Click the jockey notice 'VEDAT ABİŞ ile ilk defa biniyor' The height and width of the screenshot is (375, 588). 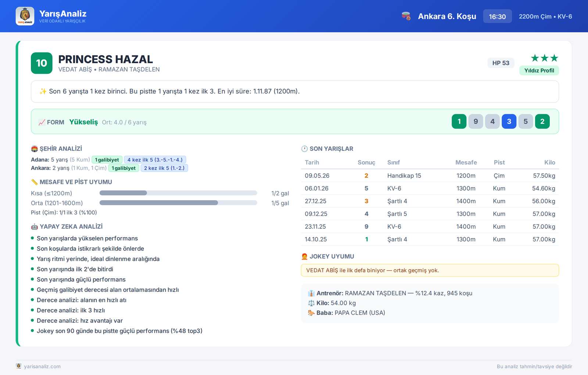pos(430,270)
